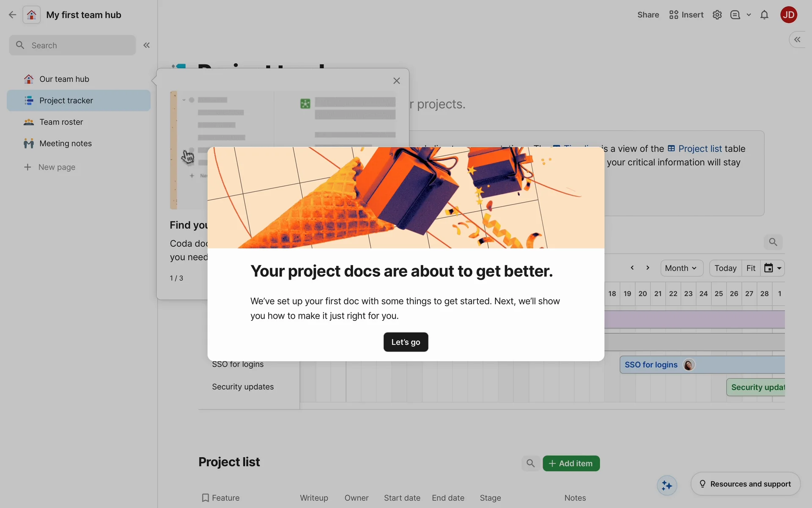Screen dimensions: 812x508
Task: Close the Find your pages tooltip
Action: [x=396, y=81]
